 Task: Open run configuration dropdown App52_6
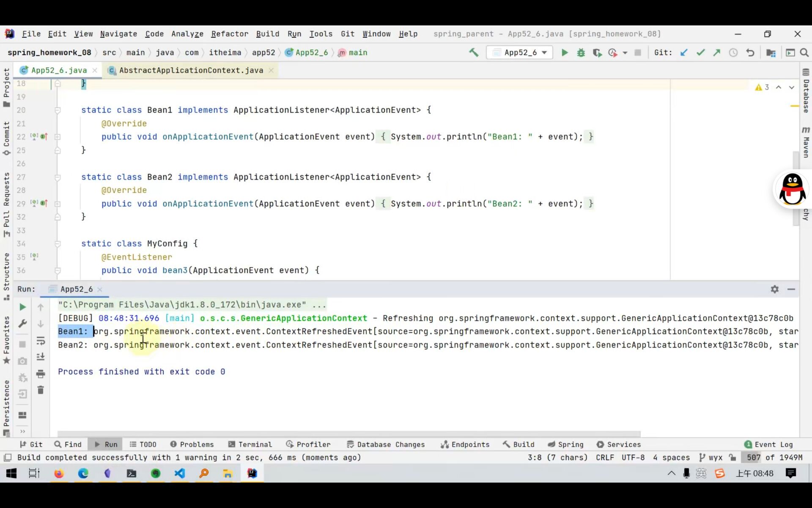click(520, 52)
